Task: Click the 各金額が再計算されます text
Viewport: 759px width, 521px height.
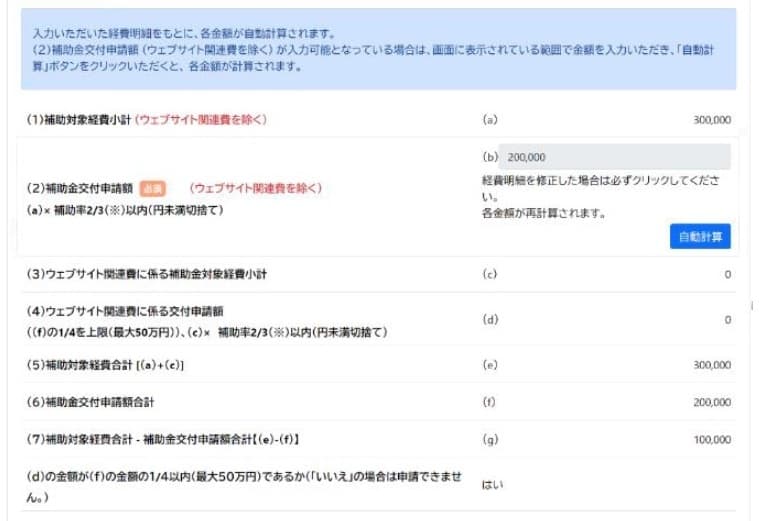Action: pos(544,213)
